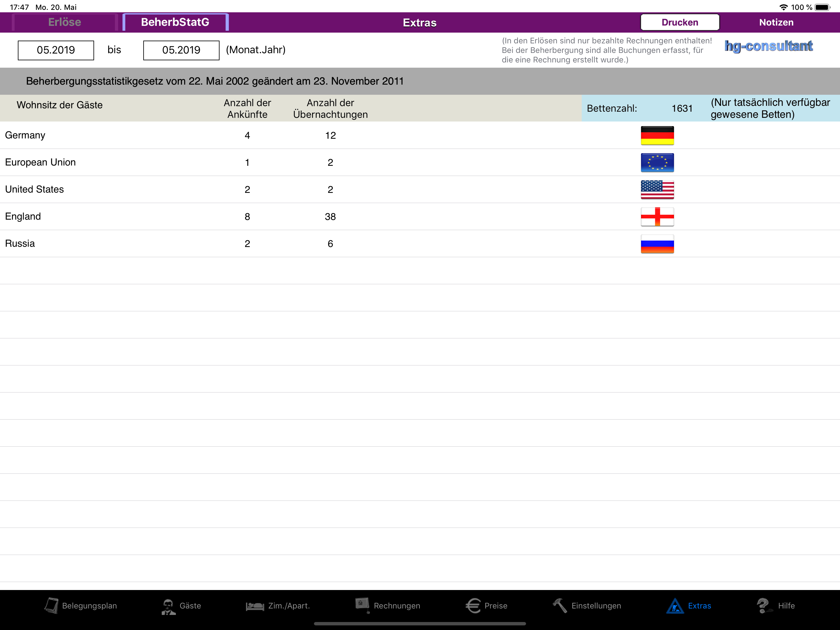Click the hg-consultant logo
This screenshot has height=630, width=840.
point(769,46)
